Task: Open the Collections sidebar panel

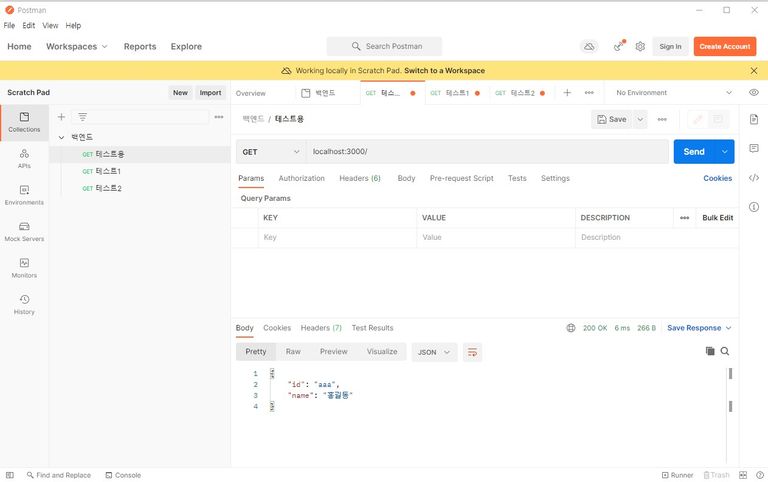Action: [x=24, y=122]
